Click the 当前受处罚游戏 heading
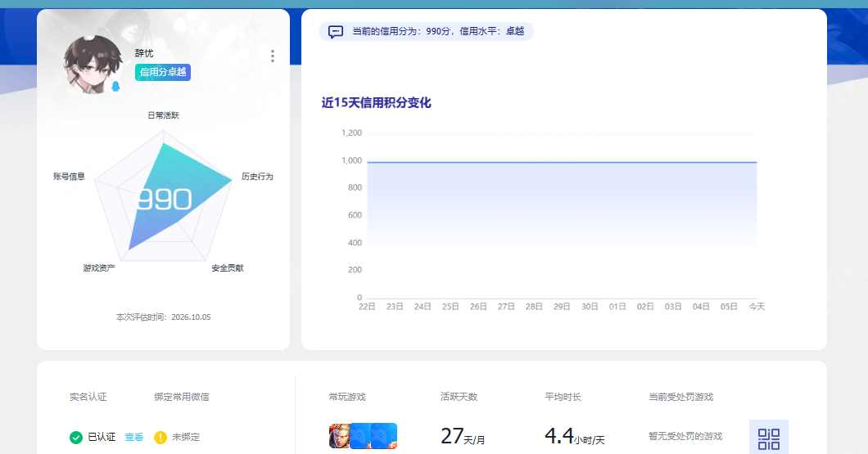Screen dimensions: 868x454 pos(681,397)
